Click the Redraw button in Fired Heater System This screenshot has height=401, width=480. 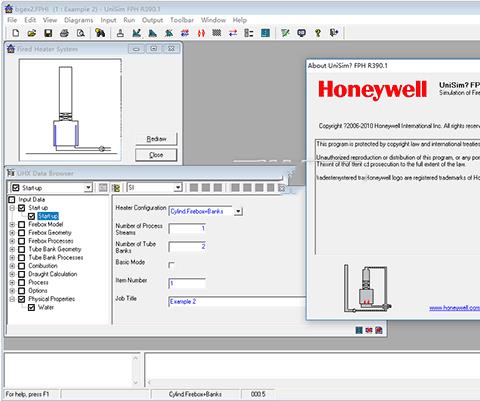point(156,139)
